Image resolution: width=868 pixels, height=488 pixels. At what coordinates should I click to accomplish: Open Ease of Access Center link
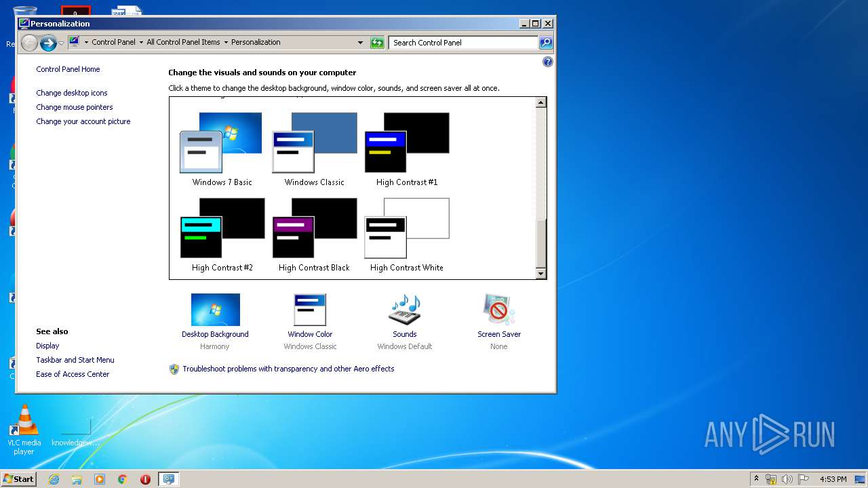click(x=73, y=374)
